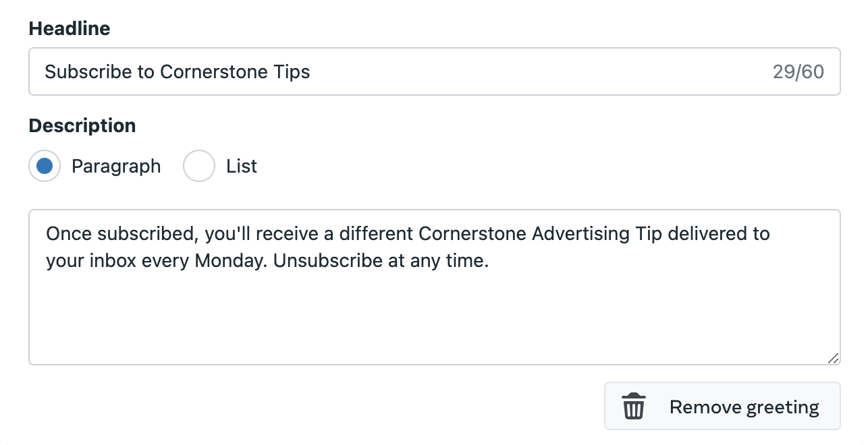Click the Headline field label
868x445 pixels.
point(70,28)
